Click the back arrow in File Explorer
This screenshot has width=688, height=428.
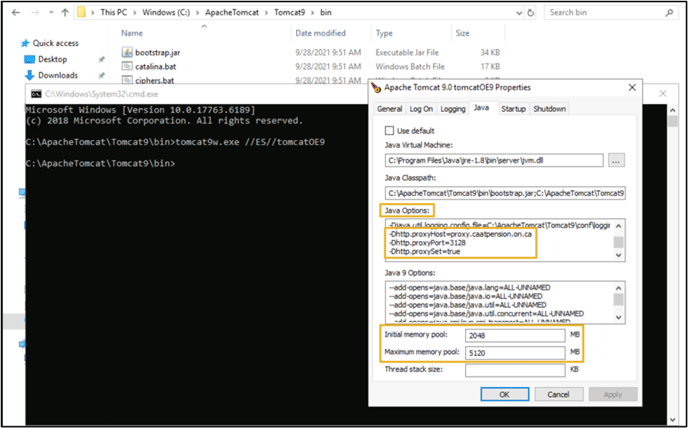coord(16,13)
